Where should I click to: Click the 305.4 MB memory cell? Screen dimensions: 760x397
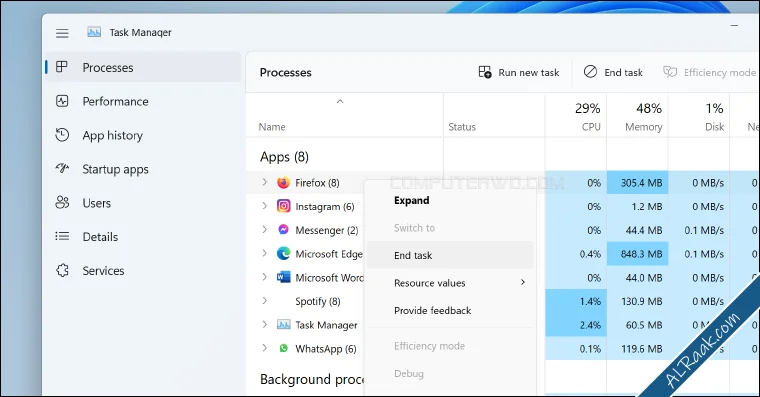pyautogui.click(x=637, y=183)
